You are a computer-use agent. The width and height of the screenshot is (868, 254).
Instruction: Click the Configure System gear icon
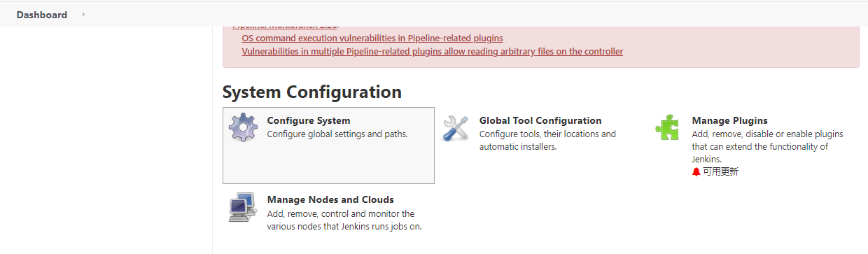click(244, 127)
